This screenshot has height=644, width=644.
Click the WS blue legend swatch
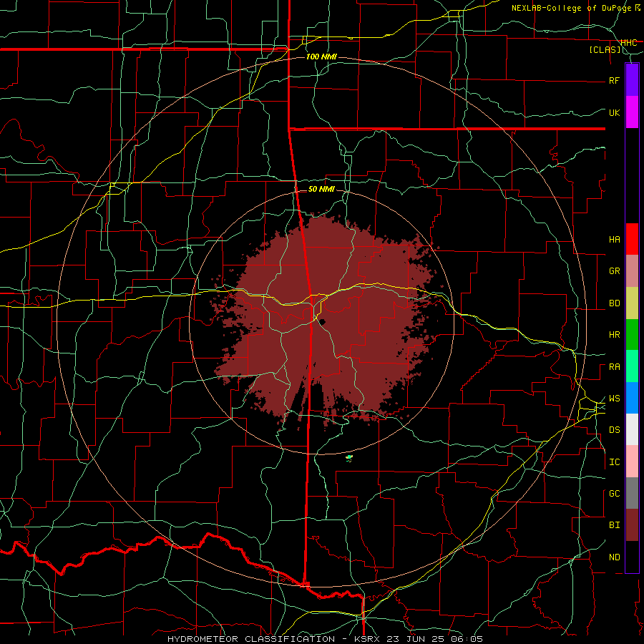point(632,398)
